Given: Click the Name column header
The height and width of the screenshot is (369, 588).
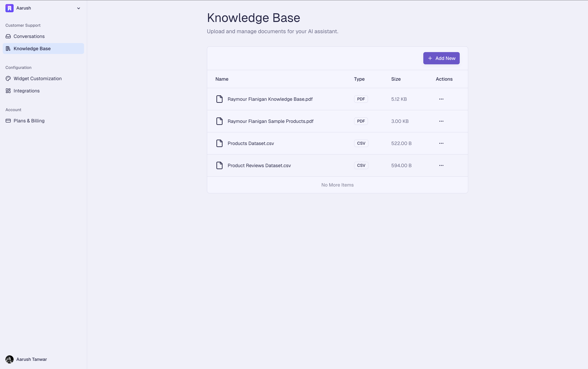Looking at the screenshot, I should [x=222, y=79].
